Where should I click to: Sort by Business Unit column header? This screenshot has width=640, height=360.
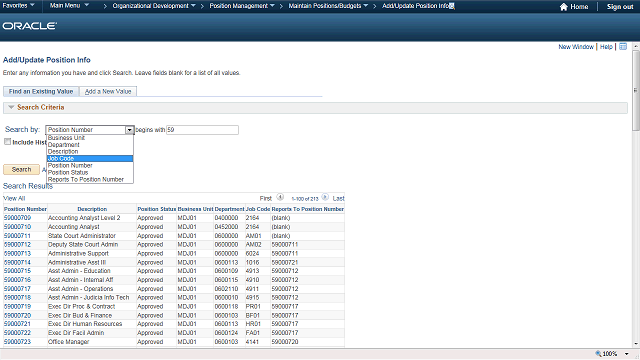click(195, 209)
